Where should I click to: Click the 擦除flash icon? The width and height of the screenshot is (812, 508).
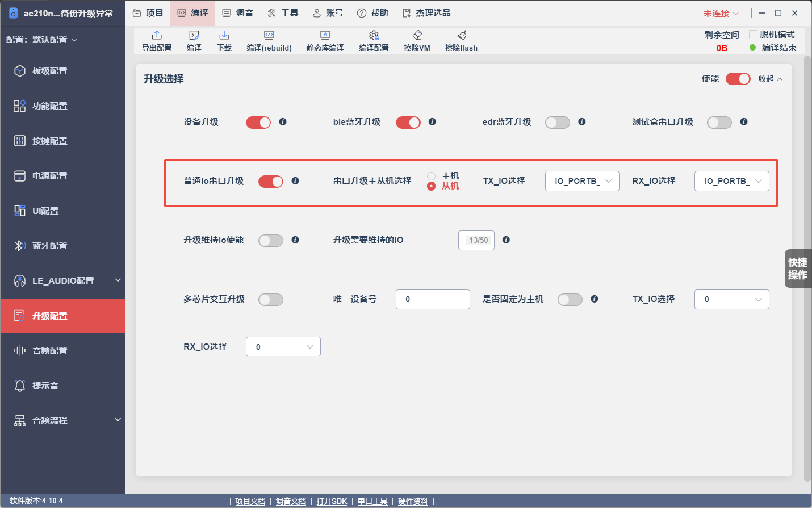click(x=462, y=35)
